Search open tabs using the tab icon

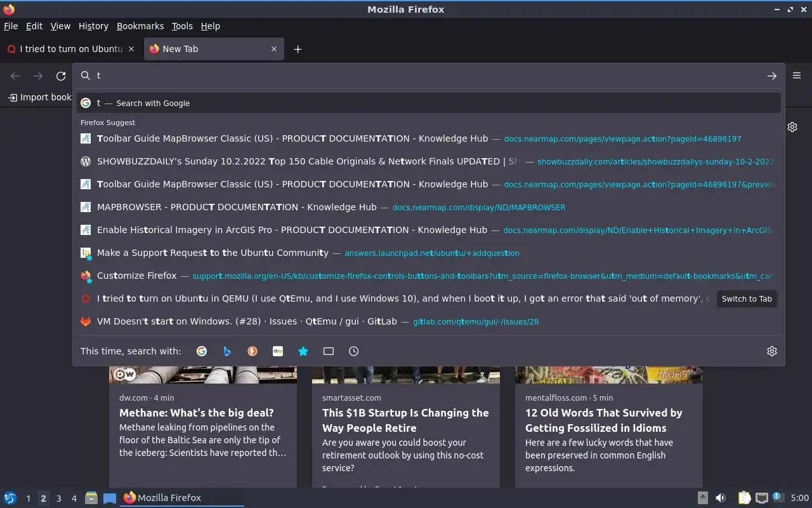[329, 351]
